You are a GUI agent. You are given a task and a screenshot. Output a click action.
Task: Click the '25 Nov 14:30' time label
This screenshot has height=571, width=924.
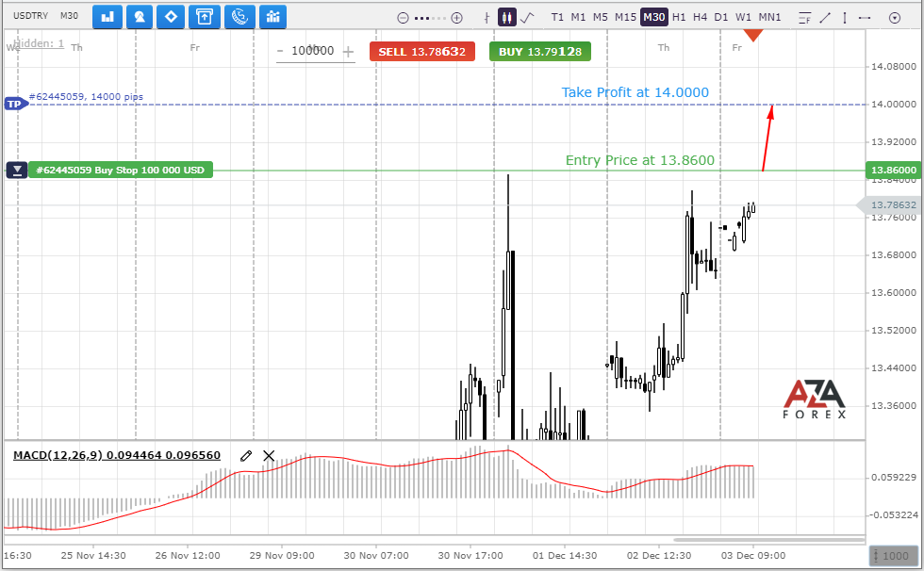click(93, 556)
